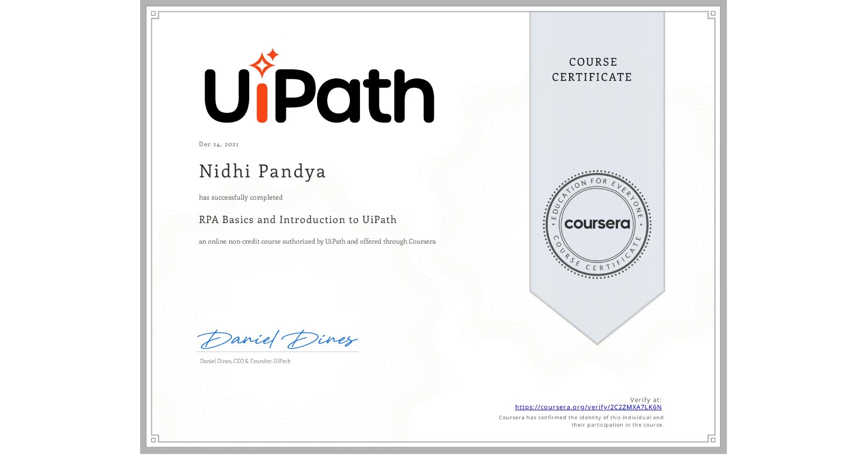This screenshot has width=868, height=455.
Task: Click the coursera wordmark inside the seal
Action: 597,224
